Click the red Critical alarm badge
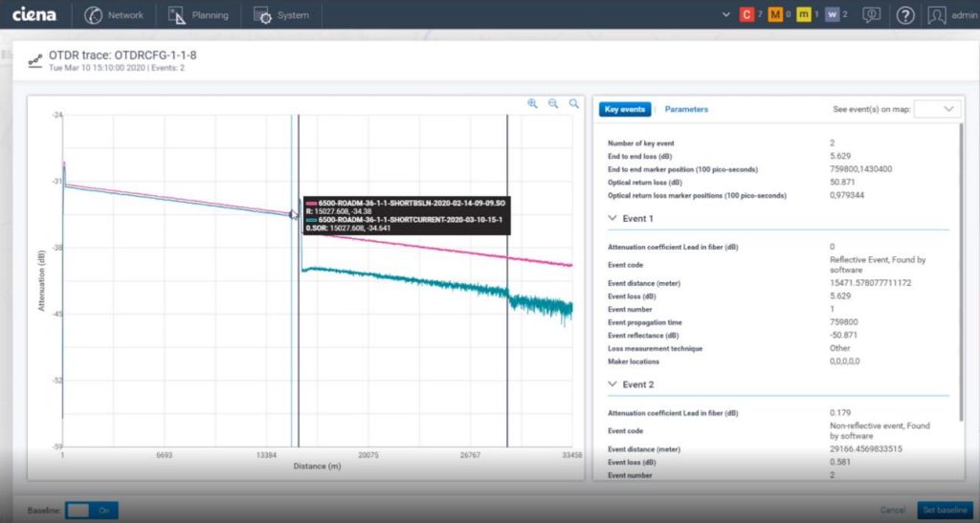The width and height of the screenshot is (980, 523). click(746, 14)
